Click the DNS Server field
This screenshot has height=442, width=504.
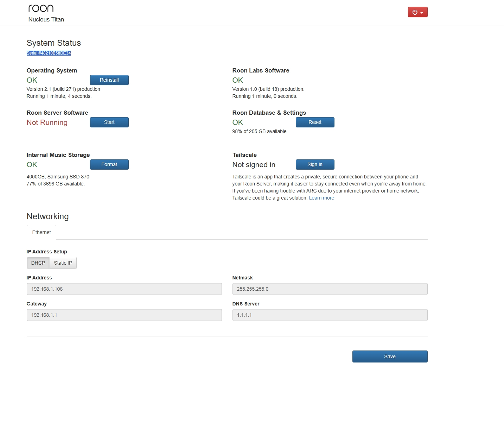pyautogui.click(x=330, y=315)
